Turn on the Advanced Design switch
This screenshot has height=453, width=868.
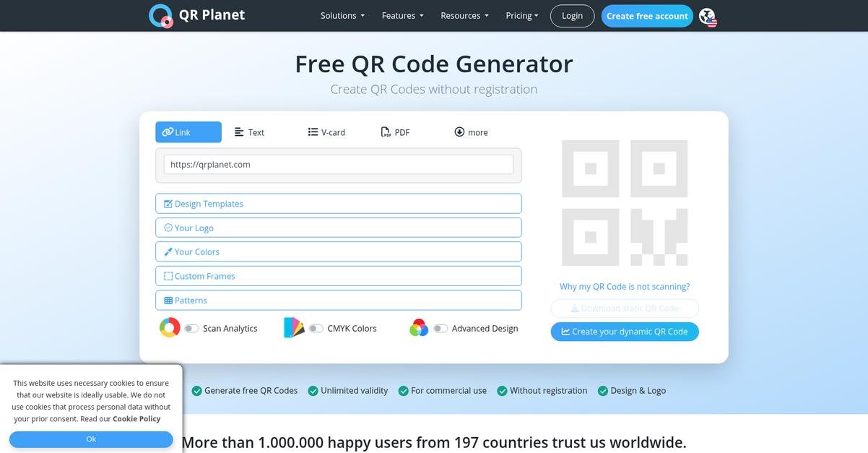(x=440, y=328)
